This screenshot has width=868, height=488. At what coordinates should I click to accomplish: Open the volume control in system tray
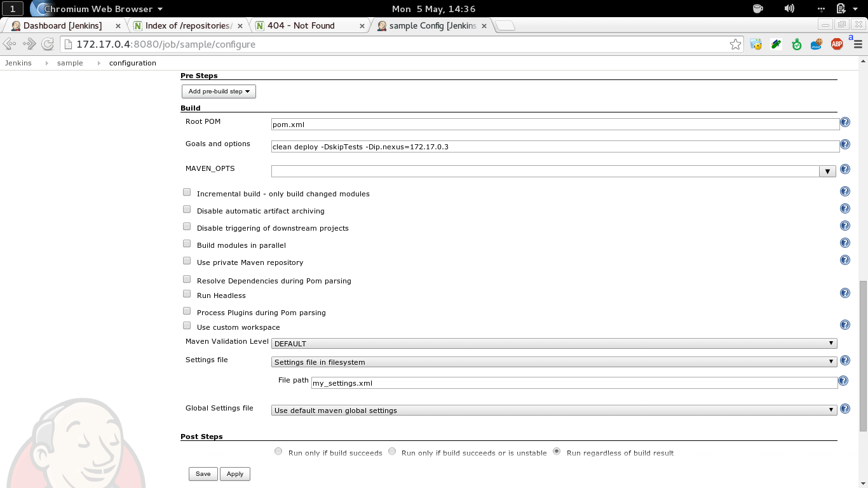789,8
